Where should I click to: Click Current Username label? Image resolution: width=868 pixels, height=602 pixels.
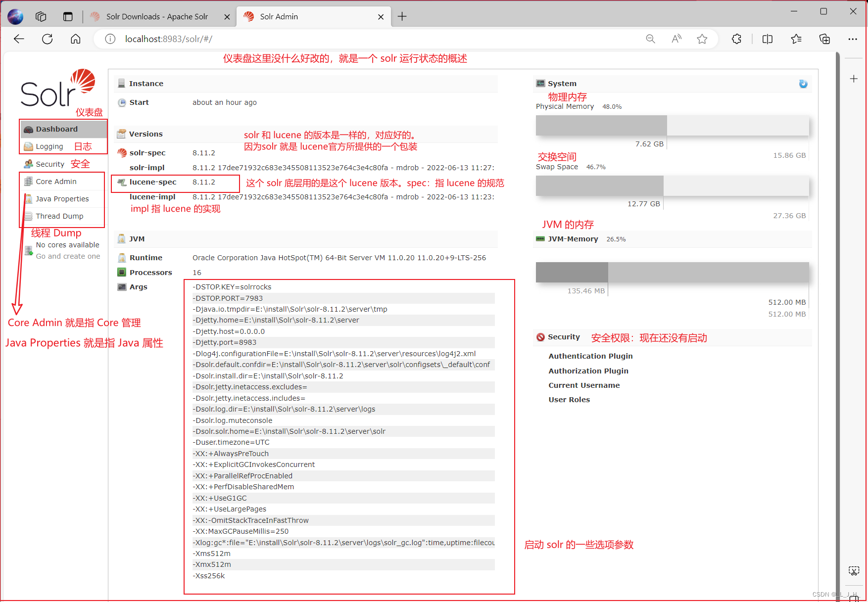(584, 385)
